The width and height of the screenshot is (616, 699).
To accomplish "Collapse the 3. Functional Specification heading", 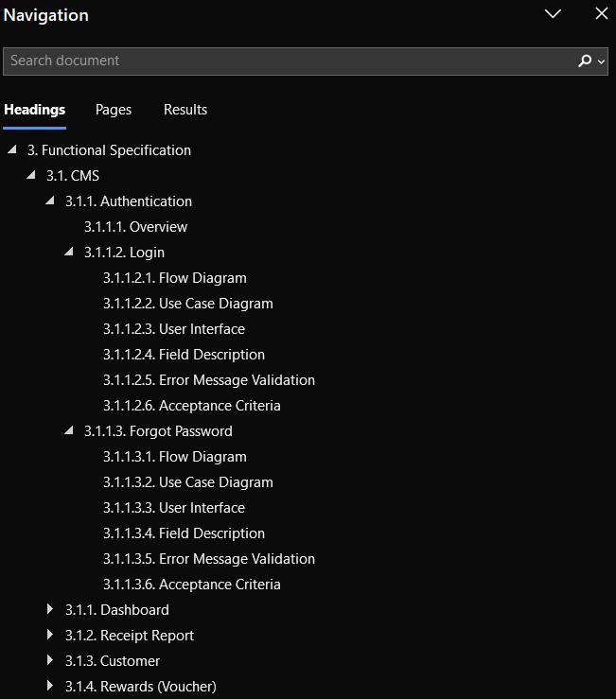I will pyautogui.click(x=12, y=149).
